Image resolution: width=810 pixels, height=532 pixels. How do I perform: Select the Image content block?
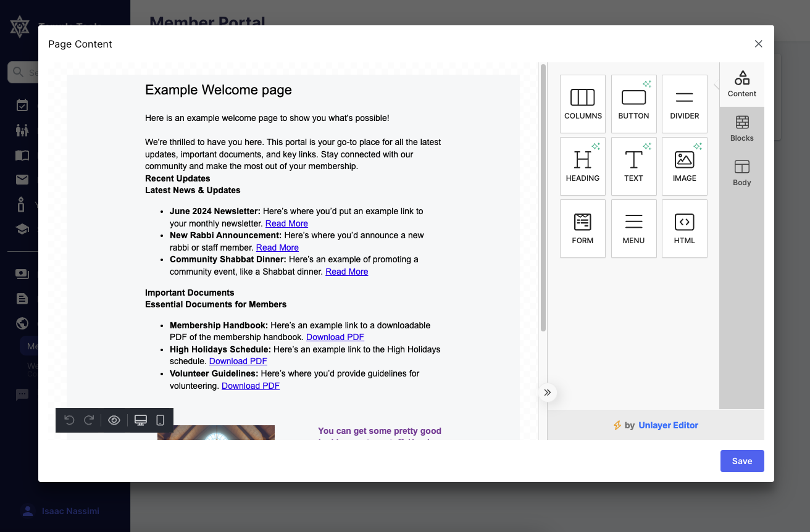[684, 166]
